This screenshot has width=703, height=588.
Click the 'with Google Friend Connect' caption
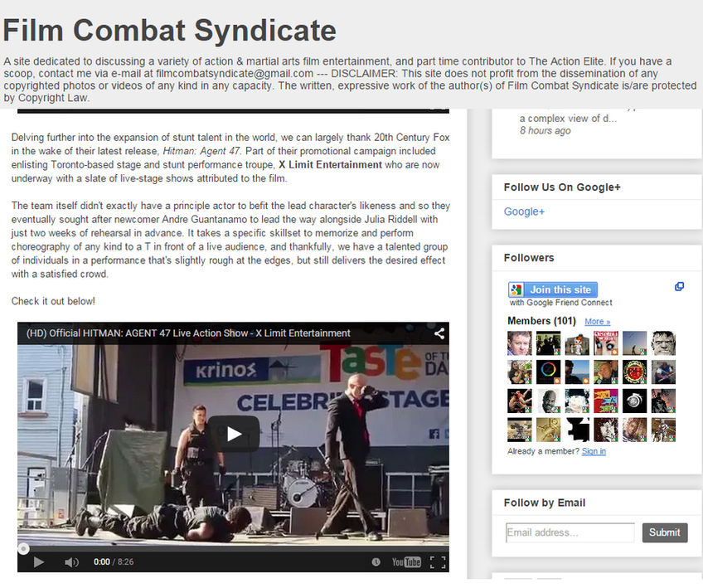click(561, 303)
